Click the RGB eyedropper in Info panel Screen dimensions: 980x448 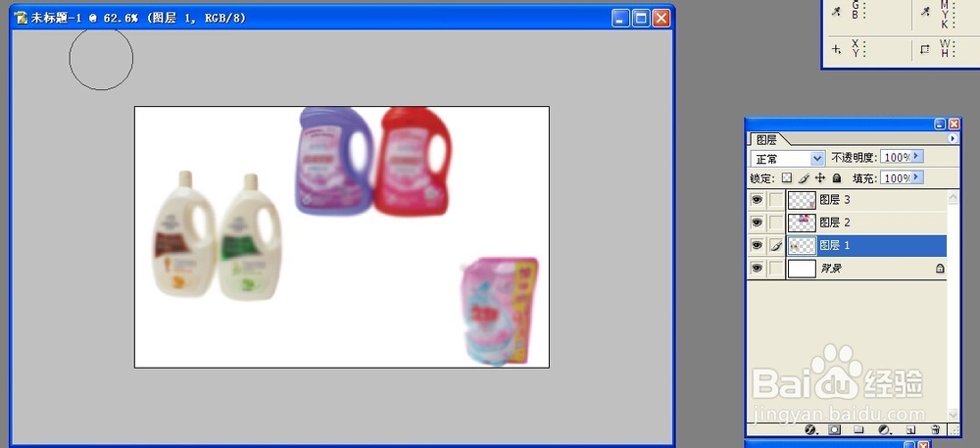point(836,11)
